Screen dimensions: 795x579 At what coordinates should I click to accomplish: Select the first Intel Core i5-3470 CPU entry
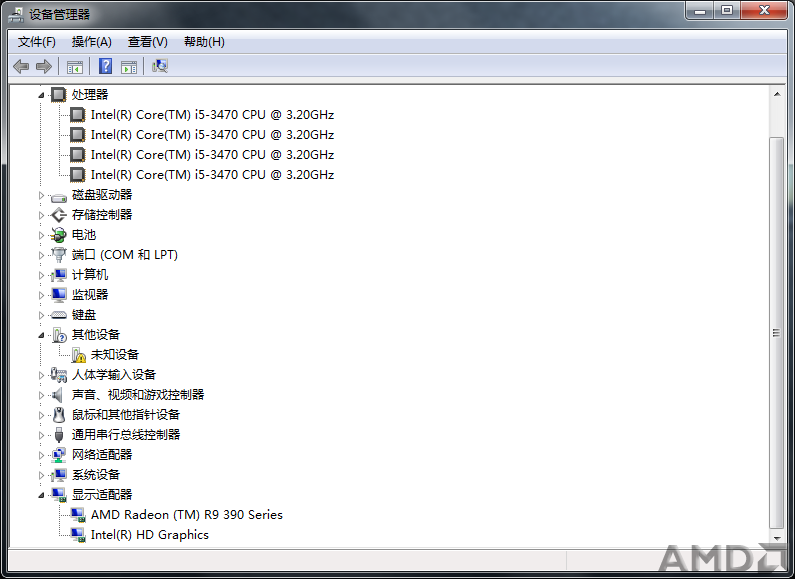coord(212,115)
